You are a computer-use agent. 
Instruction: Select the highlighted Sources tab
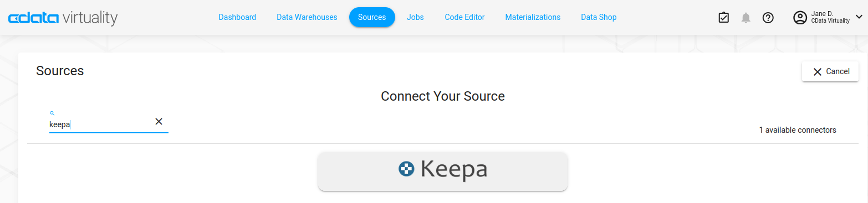click(x=372, y=17)
